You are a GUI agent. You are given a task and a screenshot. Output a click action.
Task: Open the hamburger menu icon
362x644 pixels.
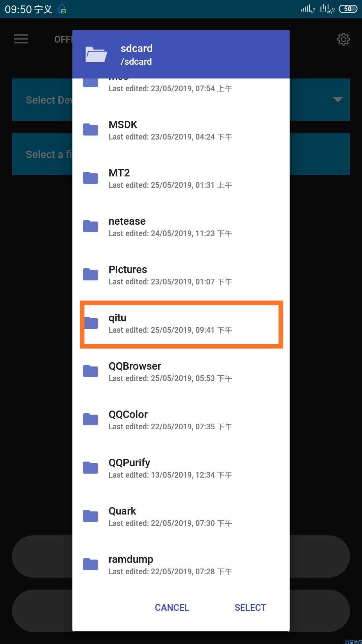point(21,39)
